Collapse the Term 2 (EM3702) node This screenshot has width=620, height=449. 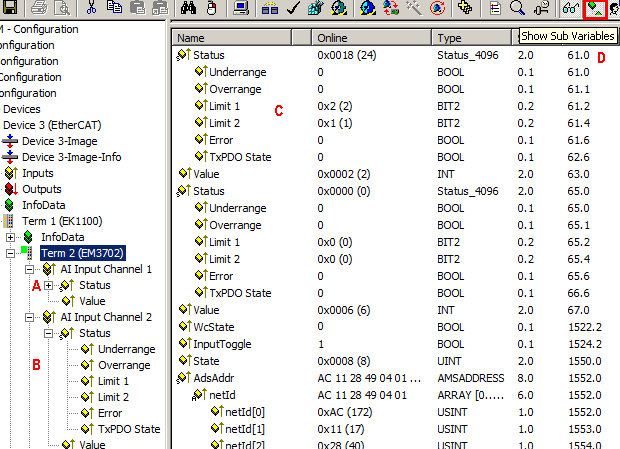(10, 253)
